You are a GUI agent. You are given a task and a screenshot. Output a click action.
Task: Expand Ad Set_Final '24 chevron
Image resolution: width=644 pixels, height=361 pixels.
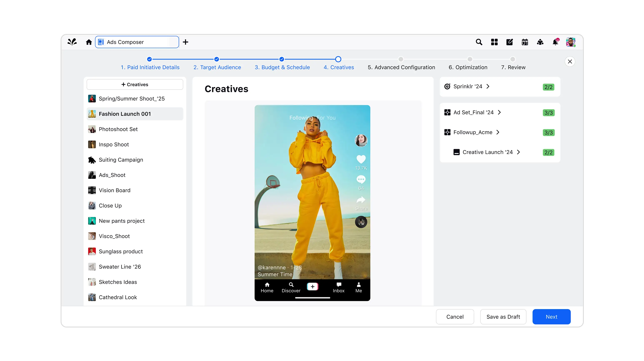point(499,112)
